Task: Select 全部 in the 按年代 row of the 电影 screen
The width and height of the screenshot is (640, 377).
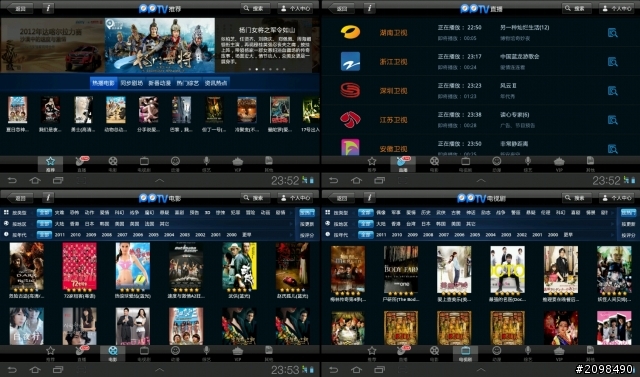Action: [x=44, y=235]
